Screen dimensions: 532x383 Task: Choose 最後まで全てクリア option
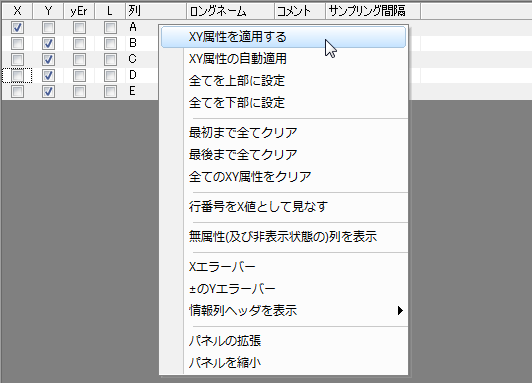[283, 155]
